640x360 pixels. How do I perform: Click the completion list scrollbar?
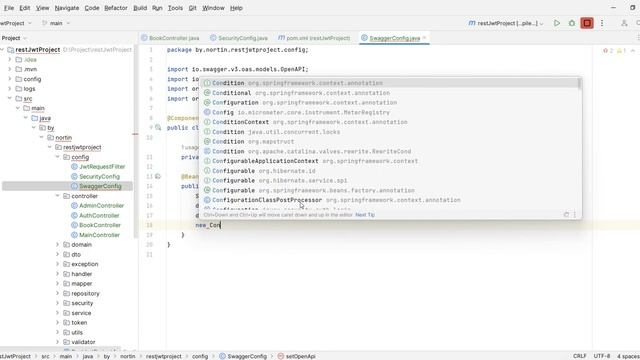[580, 83]
